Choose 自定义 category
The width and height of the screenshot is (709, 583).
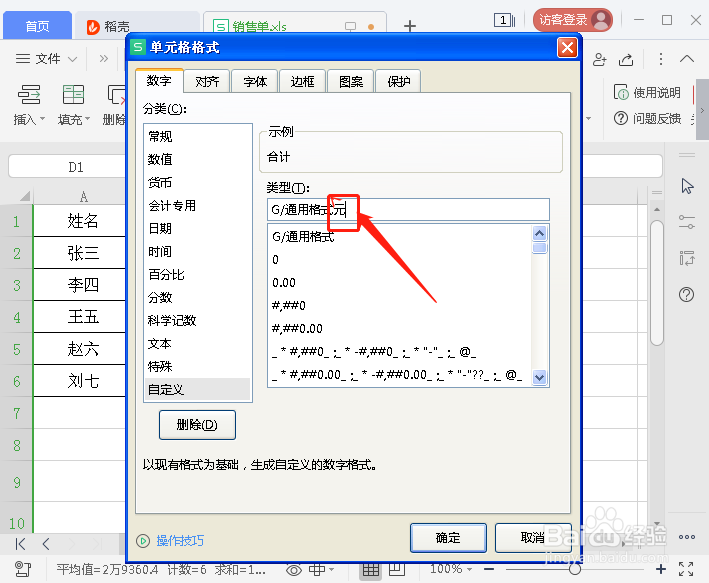point(197,389)
